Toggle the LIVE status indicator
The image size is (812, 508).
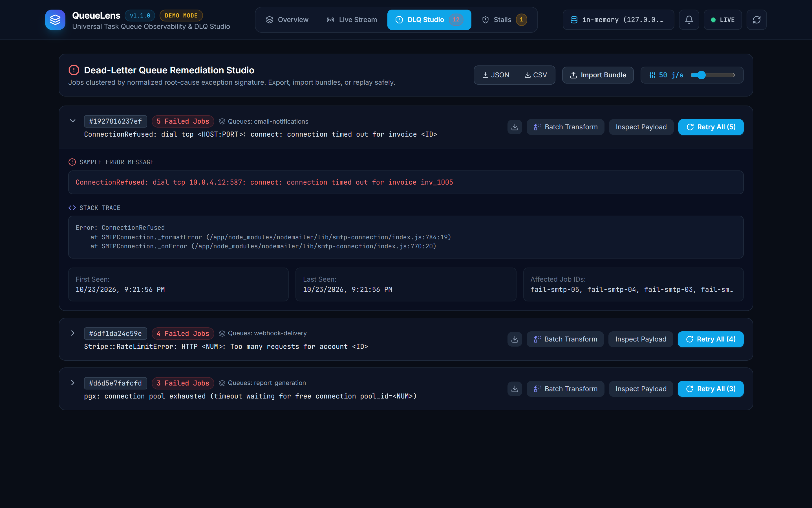(x=723, y=20)
